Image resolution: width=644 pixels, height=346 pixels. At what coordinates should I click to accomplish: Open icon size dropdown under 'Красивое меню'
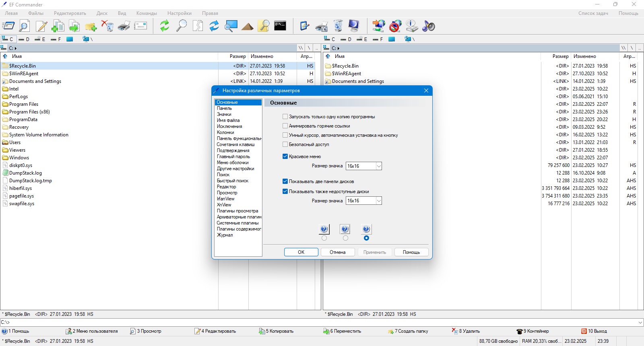click(379, 166)
